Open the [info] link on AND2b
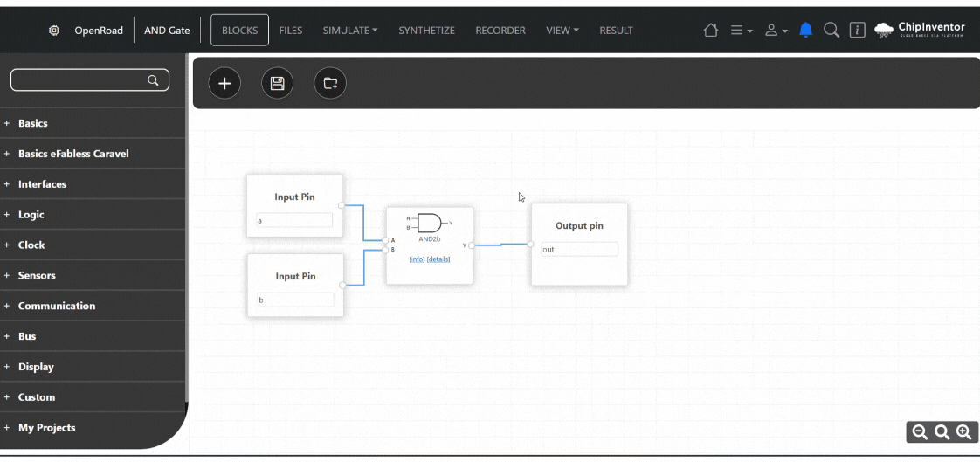 pos(417,259)
